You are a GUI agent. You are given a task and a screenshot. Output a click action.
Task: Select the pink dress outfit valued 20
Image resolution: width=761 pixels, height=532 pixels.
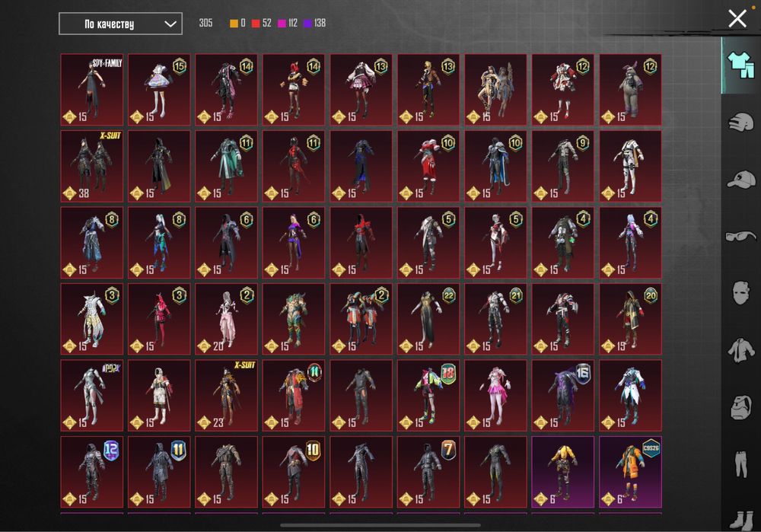[x=227, y=319]
